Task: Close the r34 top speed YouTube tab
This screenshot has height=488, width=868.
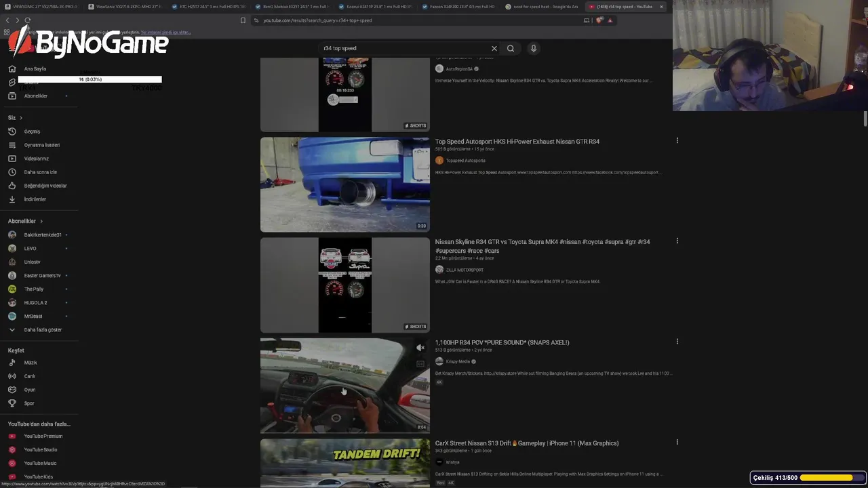Action: coord(661,7)
